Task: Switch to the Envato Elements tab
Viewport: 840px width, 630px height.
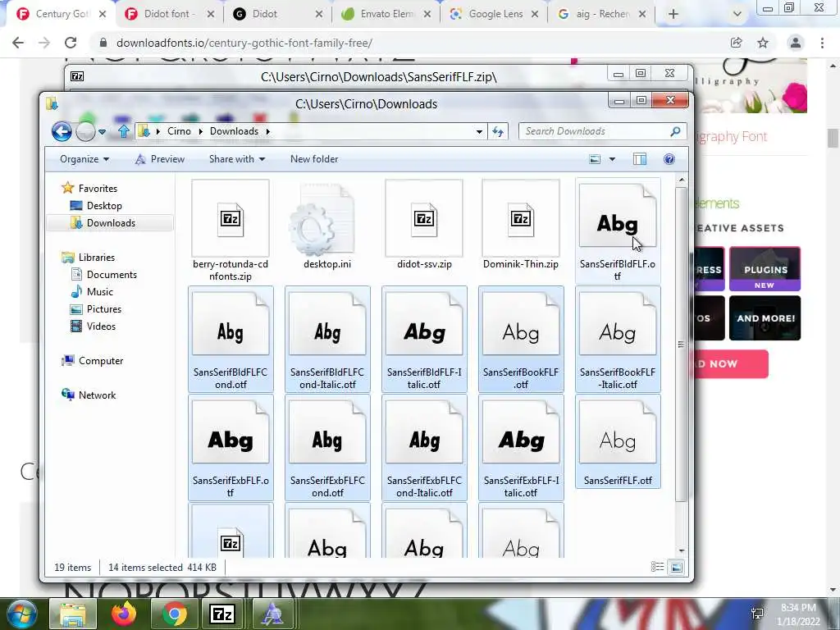Action: (386, 14)
